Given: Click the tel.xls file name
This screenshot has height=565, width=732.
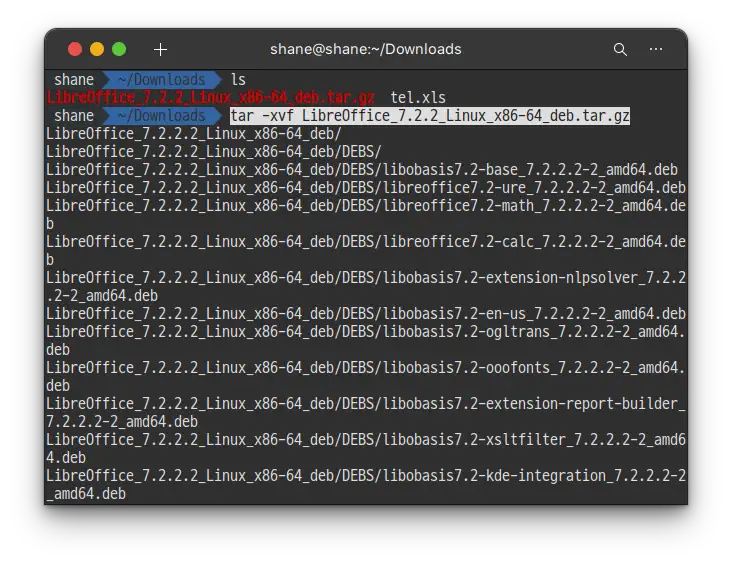Looking at the screenshot, I should click(418, 98).
